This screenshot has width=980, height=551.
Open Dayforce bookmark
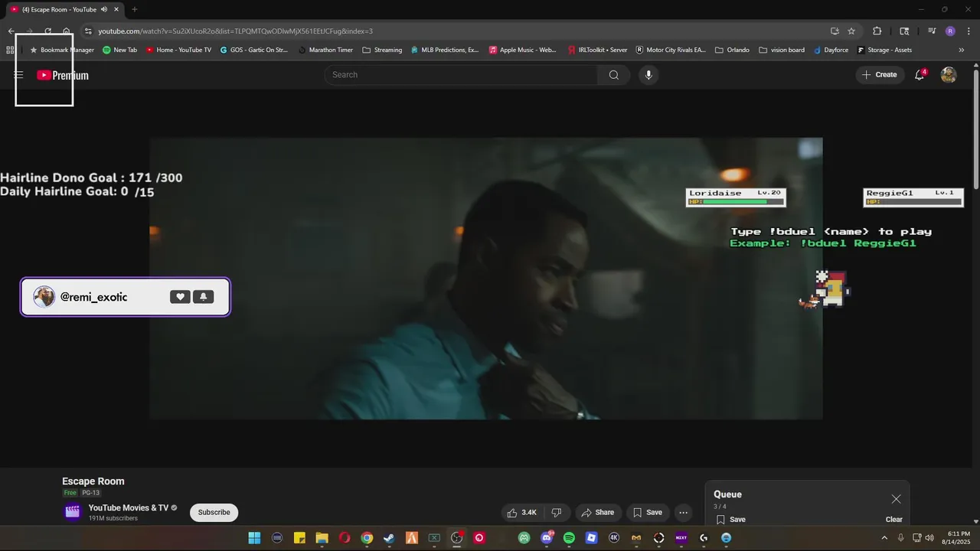(831, 50)
